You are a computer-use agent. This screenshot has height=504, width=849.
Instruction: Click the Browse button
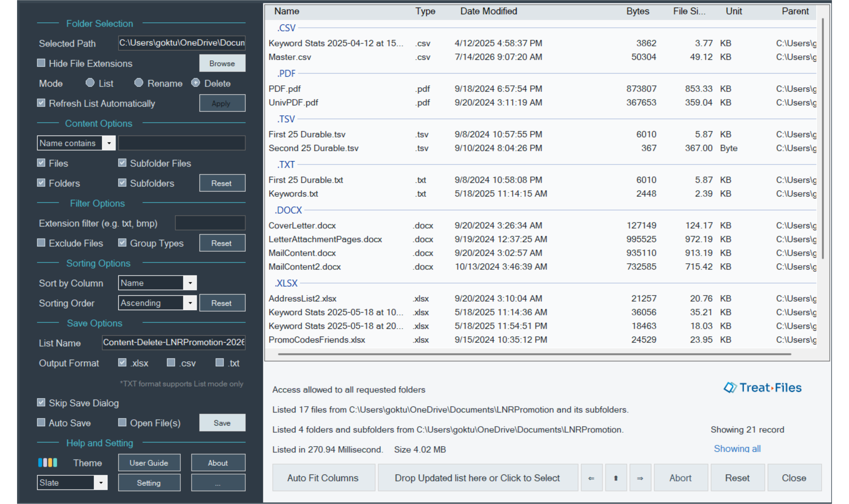[222, 63]
